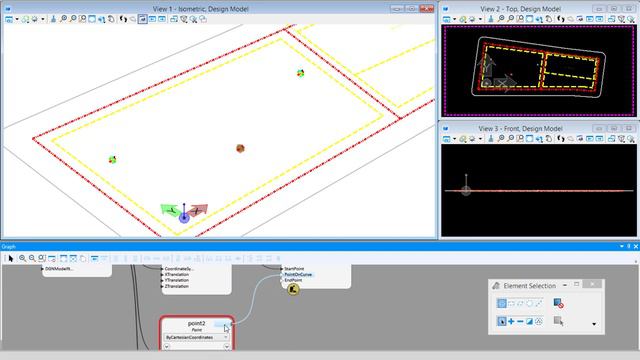Choose Individual selection mode in Element Selection
Screen dimensions: 640x360
[502, 303]
